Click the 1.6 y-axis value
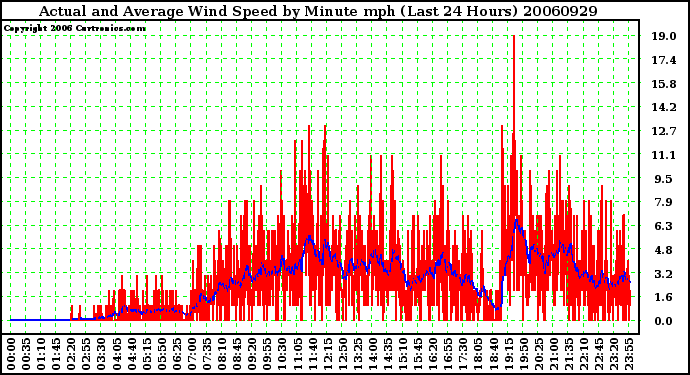 pyautogui.click(x=664, y=297)
